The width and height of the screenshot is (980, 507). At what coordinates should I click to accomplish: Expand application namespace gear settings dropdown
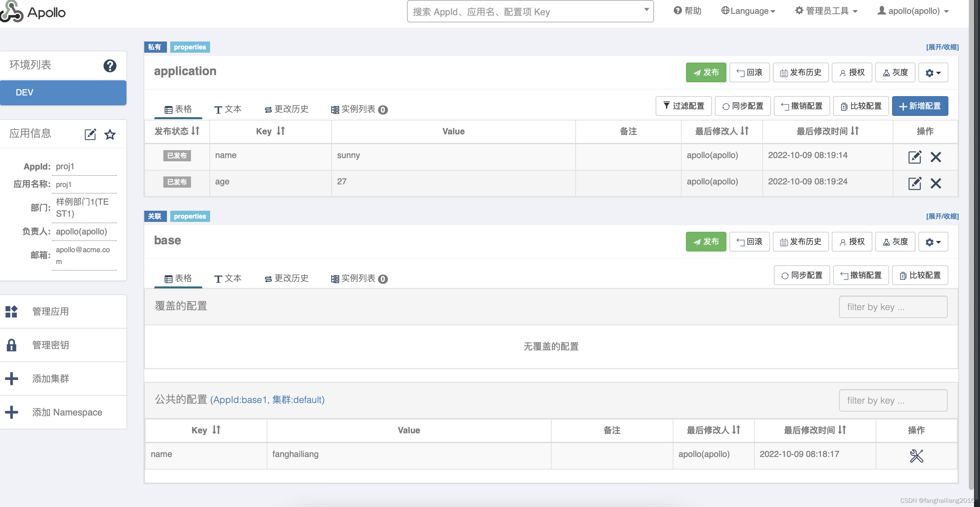[x=933, y=73]
